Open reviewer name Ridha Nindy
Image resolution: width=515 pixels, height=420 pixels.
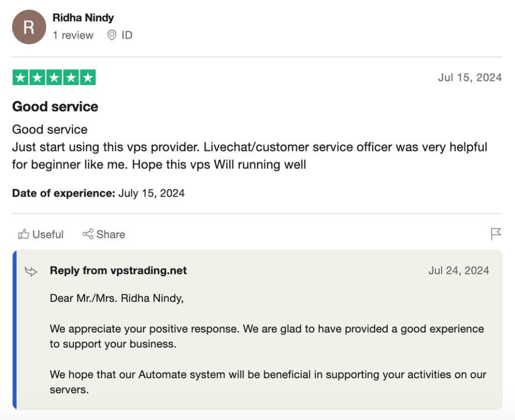coord(83,18)
